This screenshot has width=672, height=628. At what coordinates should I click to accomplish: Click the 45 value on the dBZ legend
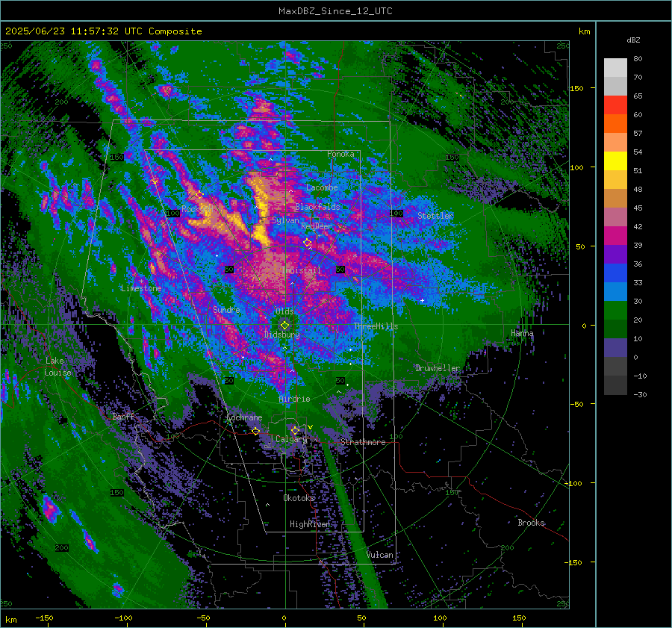pos(638,208)
